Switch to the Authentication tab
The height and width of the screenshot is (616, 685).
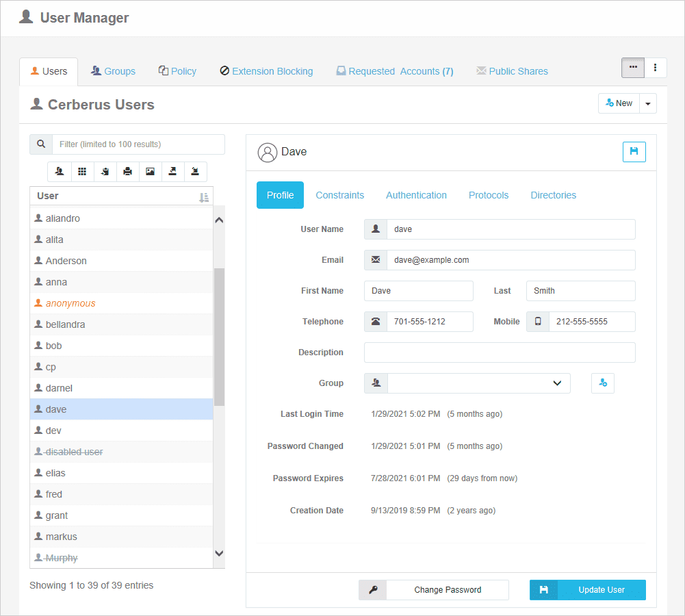[416, 195]
